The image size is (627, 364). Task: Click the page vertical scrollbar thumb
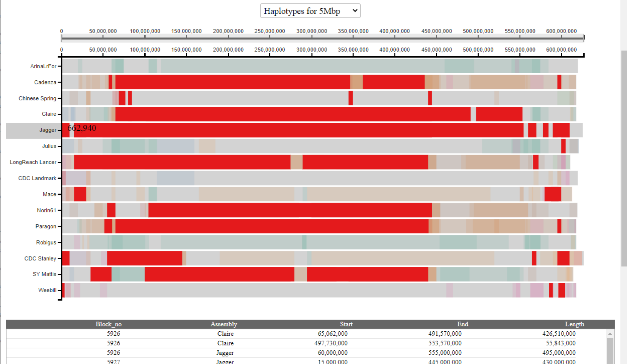[624, 158]
